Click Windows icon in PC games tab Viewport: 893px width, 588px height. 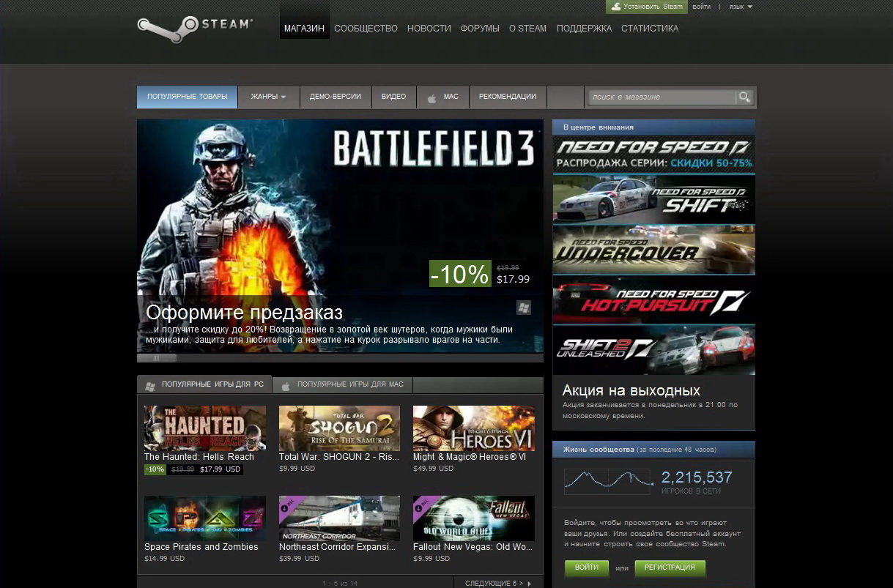point(150,385)
